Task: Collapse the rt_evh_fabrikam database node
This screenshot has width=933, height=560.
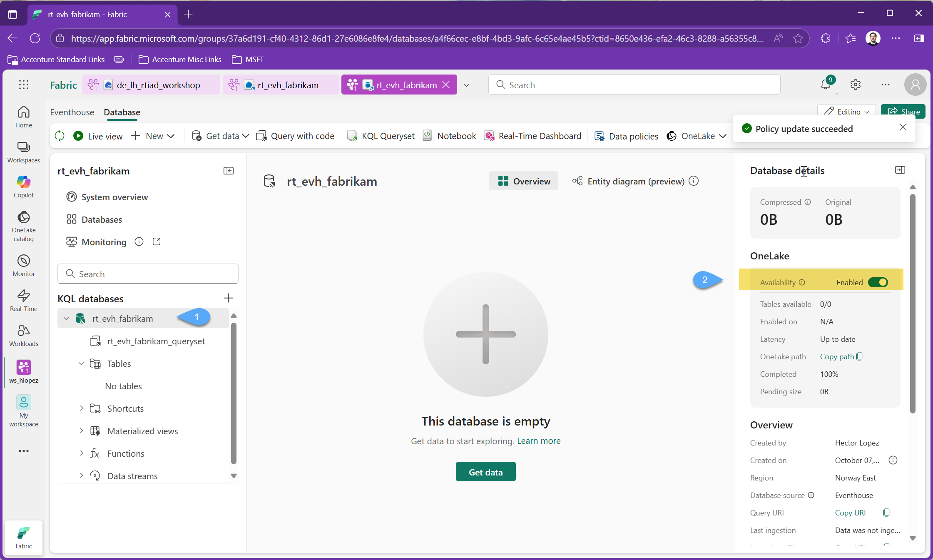Action: [x=66, y=319]
